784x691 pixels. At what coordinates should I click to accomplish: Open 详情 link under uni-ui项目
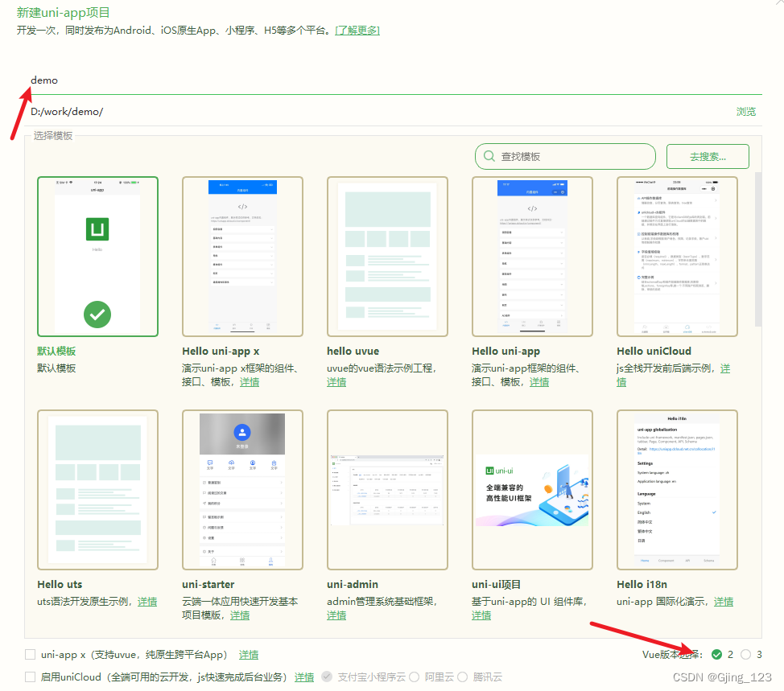pyautogui.click(x=481, y=615)
